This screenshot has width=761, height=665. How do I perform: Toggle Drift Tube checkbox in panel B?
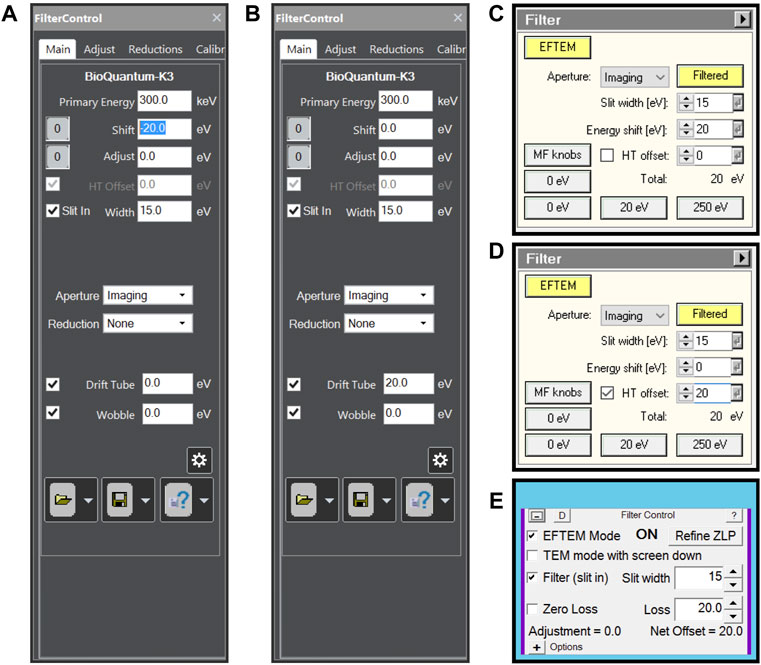(294, 384)
